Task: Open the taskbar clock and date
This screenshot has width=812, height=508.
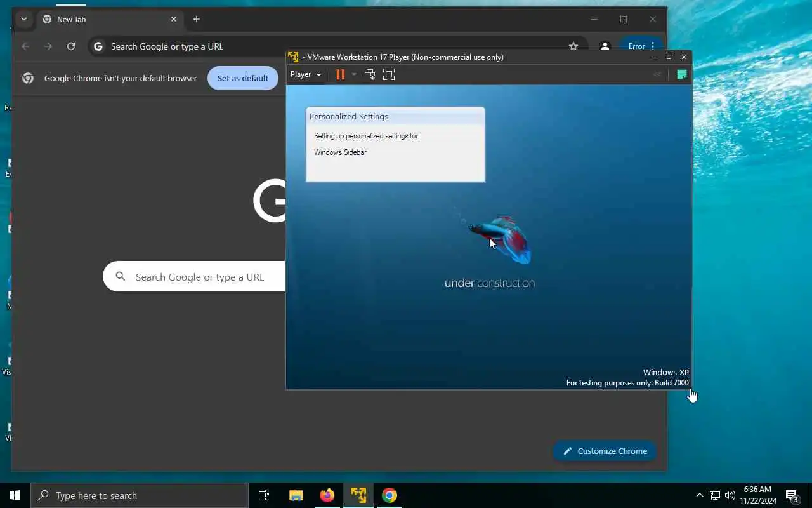Action: pos(758,495)
